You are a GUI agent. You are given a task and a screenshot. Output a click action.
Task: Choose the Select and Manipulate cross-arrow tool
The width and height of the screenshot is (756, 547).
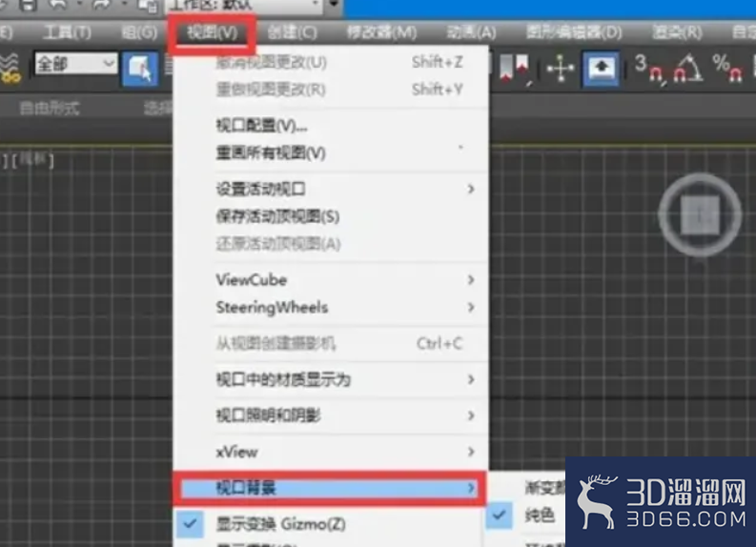[561, 69]
